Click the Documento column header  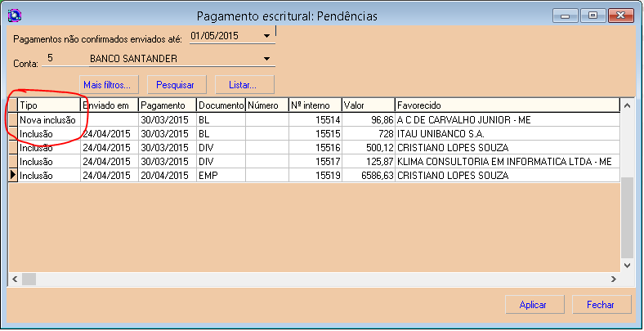pos(221,105)
